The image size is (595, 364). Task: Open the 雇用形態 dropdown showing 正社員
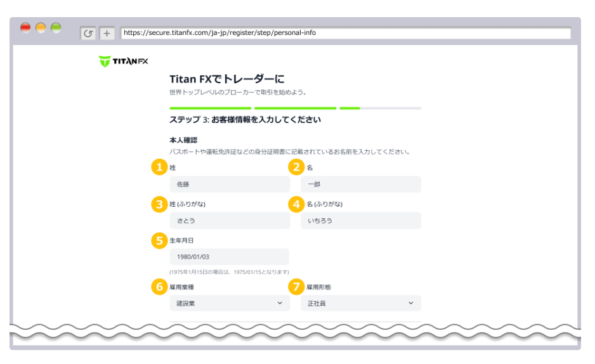coord(361,303)
